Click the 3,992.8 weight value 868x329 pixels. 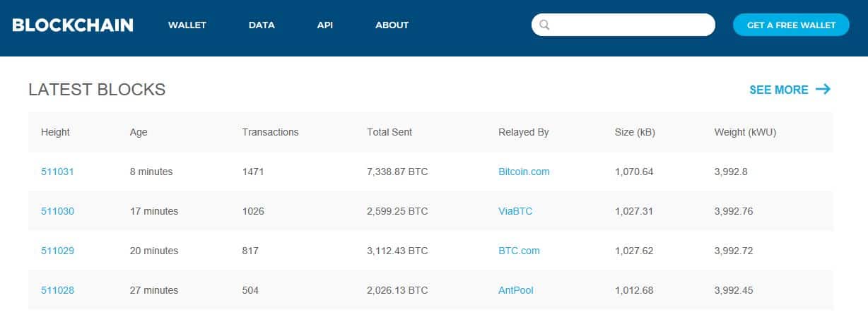pyautogui.click(x=731, y=172)
